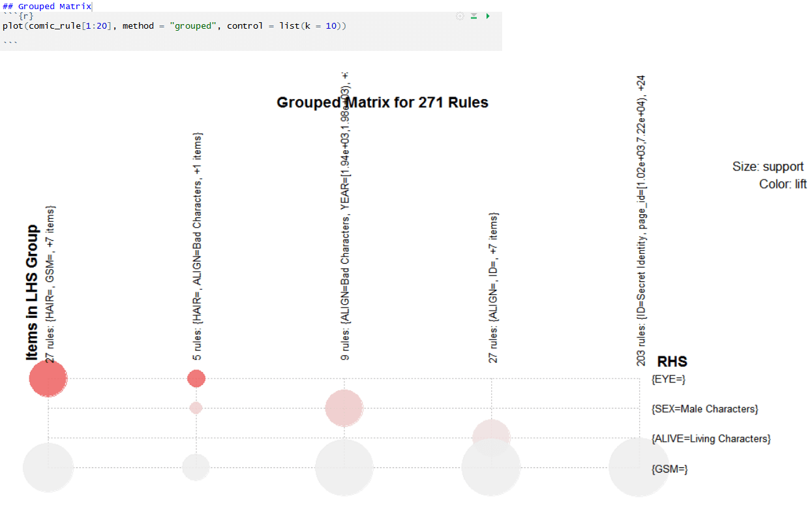Run the current chunk with green play
The image size is (812, 515).
[x=488, y=16]
